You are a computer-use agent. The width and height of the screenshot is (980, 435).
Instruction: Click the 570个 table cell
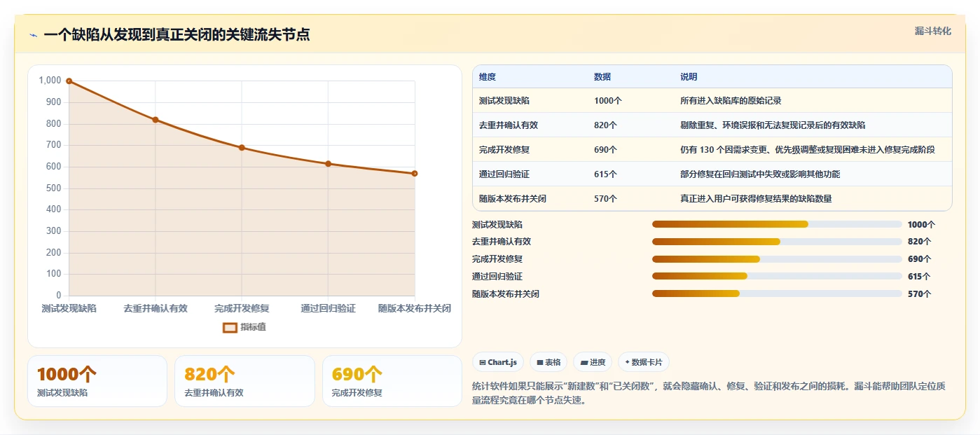click(x=605, y=199)
